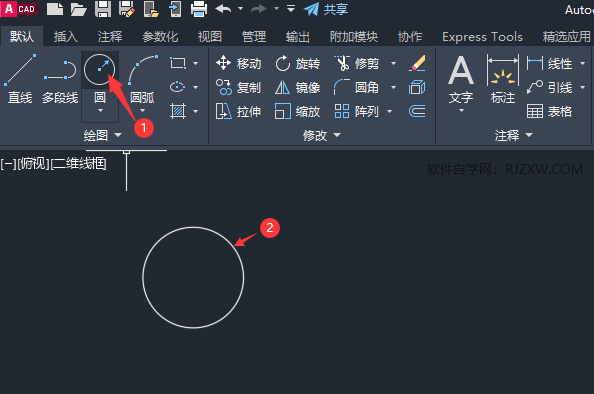594x394 pixels.
Task: Expand the 修改 panel
Action: tap(322, 135)
